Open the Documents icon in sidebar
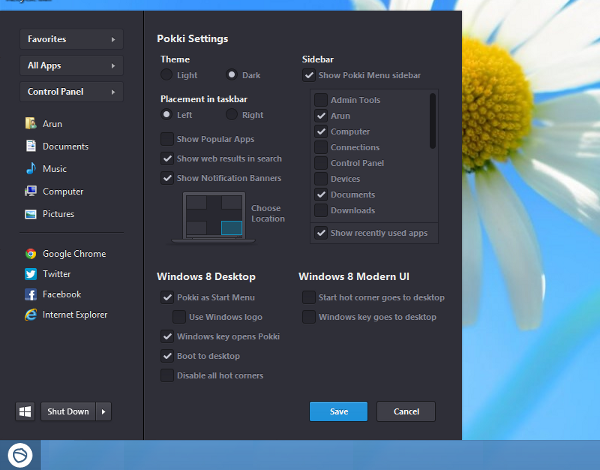Image resolution: width=600 pixels, height=470 pixels. 31,146
